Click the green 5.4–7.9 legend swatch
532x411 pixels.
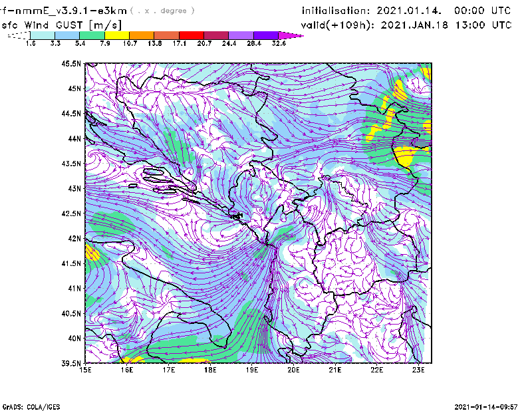pyautogui.click(x=92, y=35)
